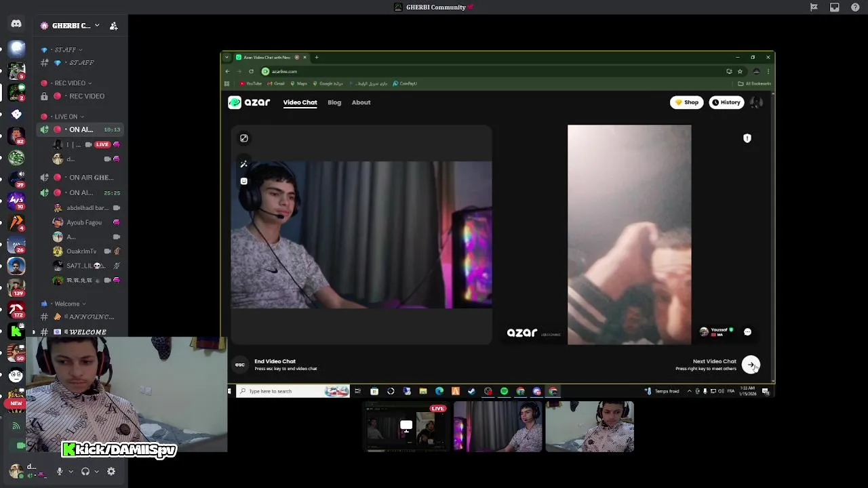
Task: Open headphone output options arrow
Action: 96,471
